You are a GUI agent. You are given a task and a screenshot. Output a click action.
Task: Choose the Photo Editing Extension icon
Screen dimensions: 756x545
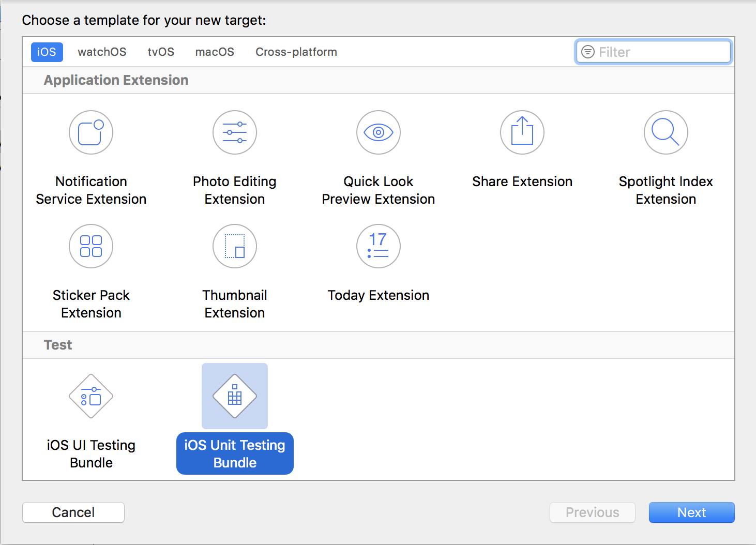pyautogui.click(x=235, y=132)
